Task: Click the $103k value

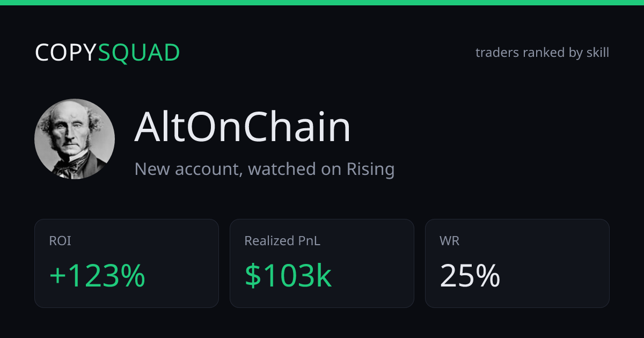Action: pos(288,276)
